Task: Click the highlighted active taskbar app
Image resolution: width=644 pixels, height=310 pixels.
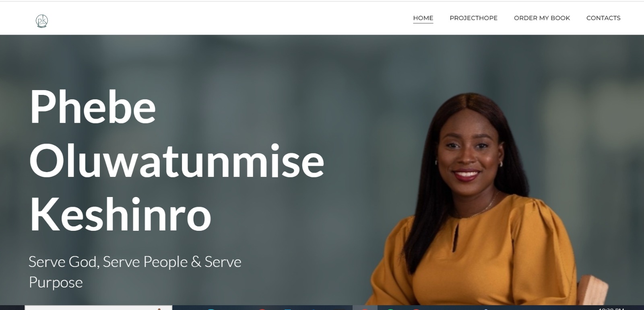Action: tap(365, 308)
